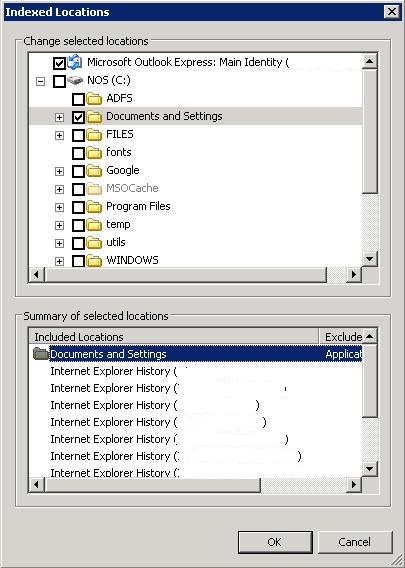
Task: Click the Microsoft Outlook Express mail icon
Action: (x=75, y=62)
